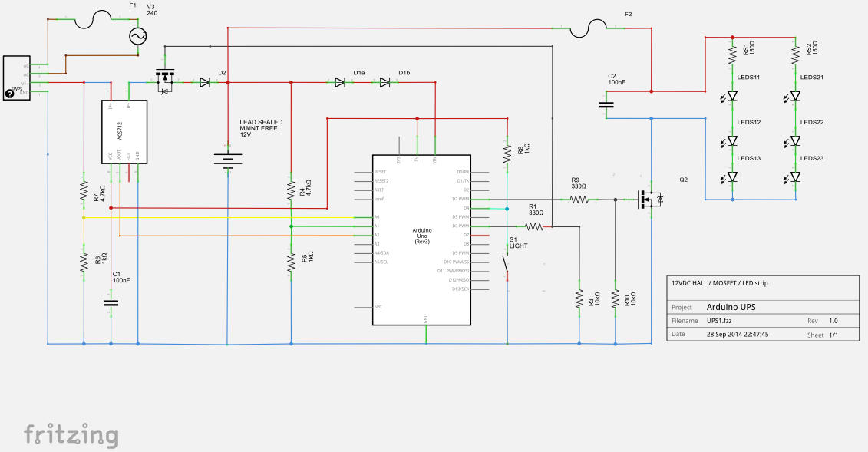Click the ACS712 current sensor chip
Viewport: 868px width, 452px height.
pos(124,132)
